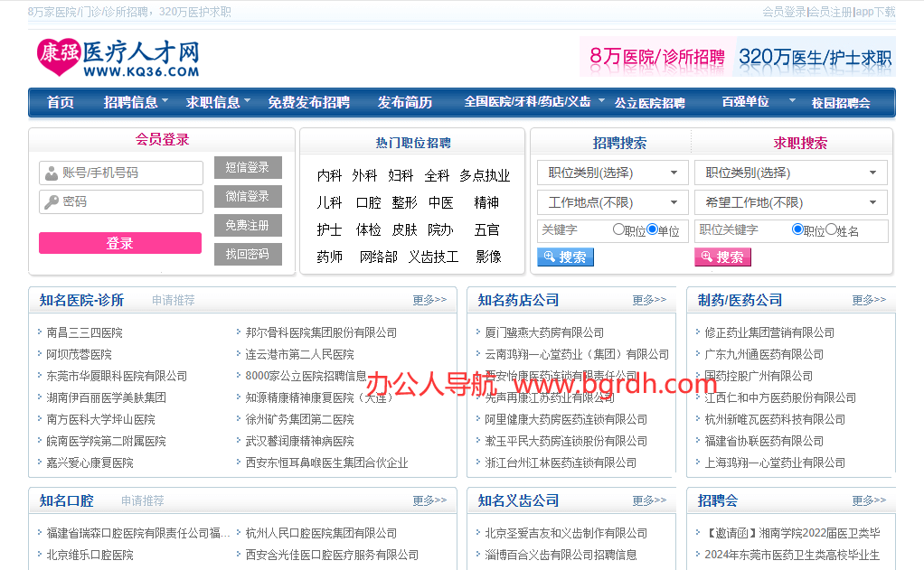924x570 pixels.
Task: Select 姓名 radio in 求职搜索
Action: pyautogui.click(x=832, y=229)
